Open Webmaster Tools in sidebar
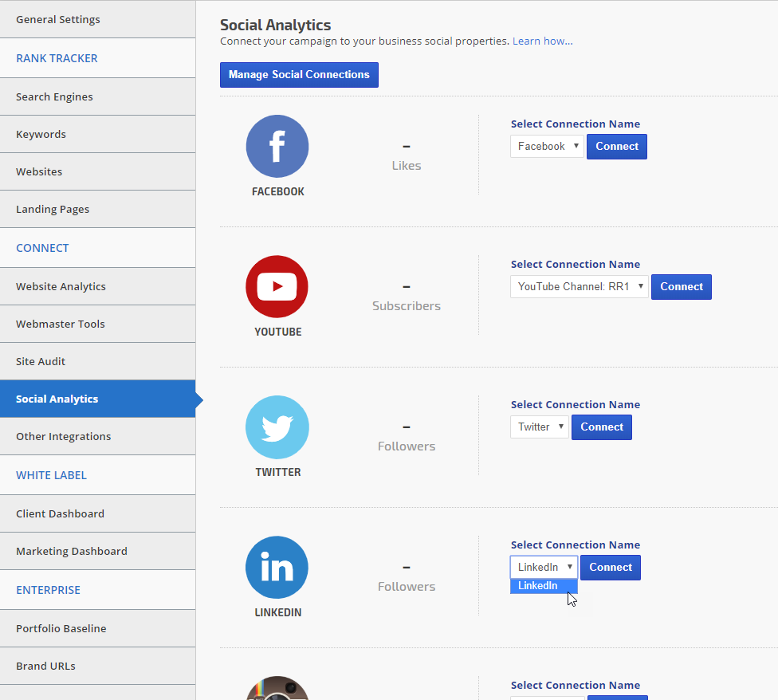The width and height of the screenshot is (778, 700). pos(98,324)
